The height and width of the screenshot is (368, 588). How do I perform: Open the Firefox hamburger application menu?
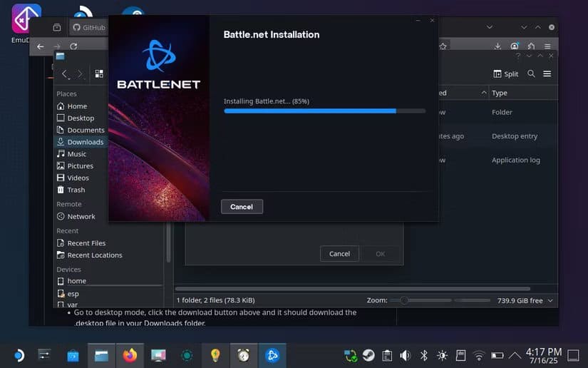click(547, 46)
